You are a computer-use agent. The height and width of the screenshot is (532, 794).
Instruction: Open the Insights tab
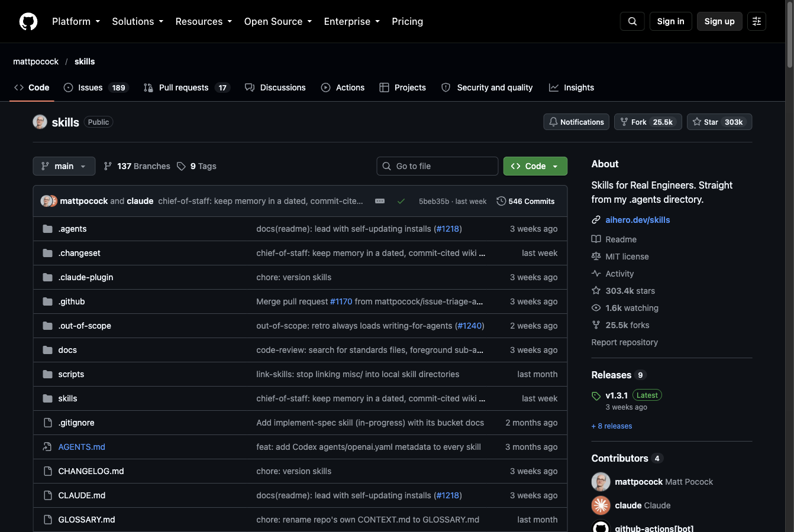(x=572, y=87)
